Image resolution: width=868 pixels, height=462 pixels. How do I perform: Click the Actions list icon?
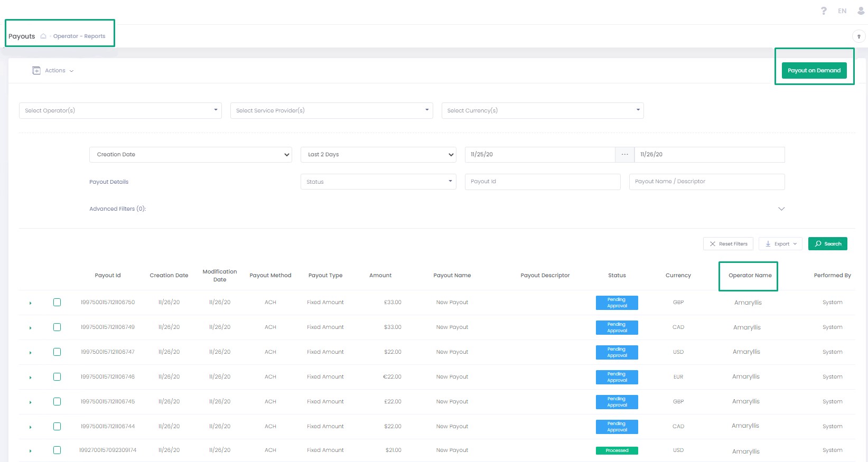tap(36, 71)
